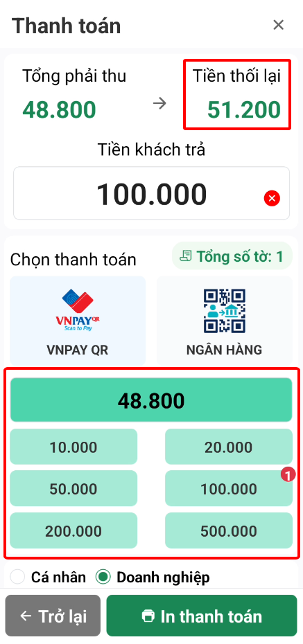This screenshot has height=644, width=303.
Task: Select the VNPAY QR payment logo
Action: [77, 310]
